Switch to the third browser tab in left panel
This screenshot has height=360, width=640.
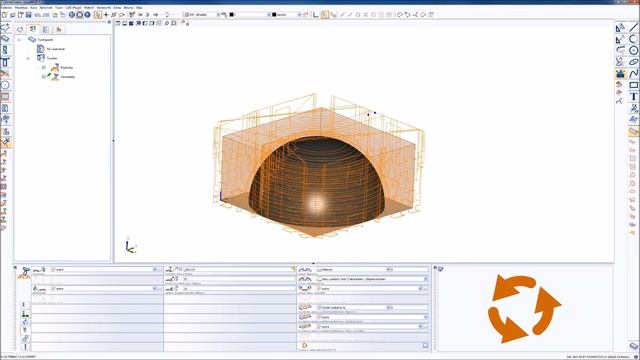pyautogui.click(x=46, y=29)
